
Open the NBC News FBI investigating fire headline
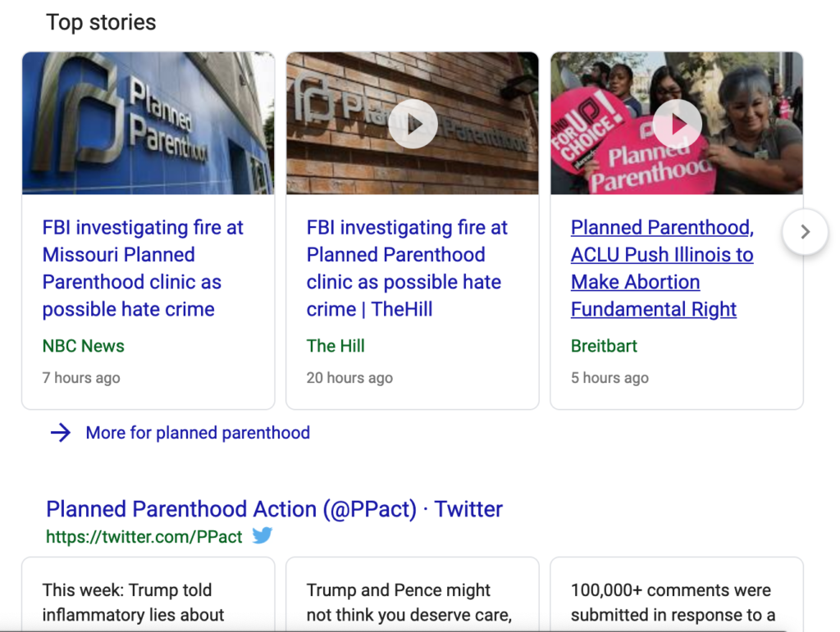(143, 268)
